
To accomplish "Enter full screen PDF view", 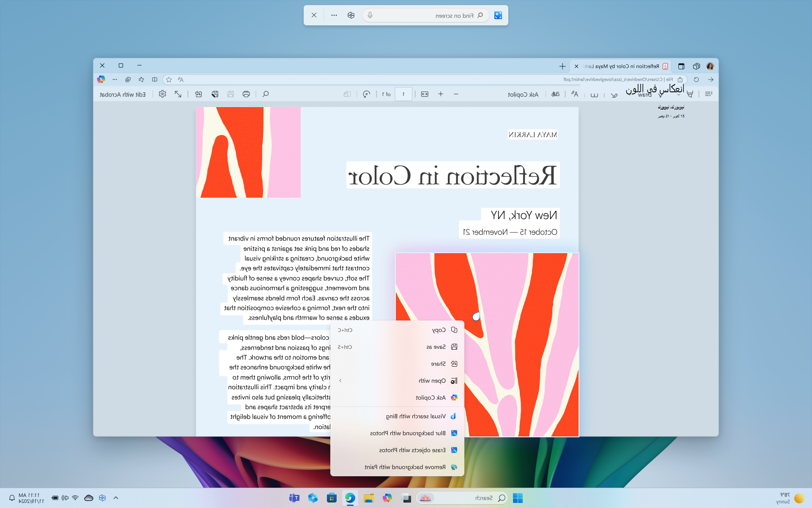I will 178,94.
